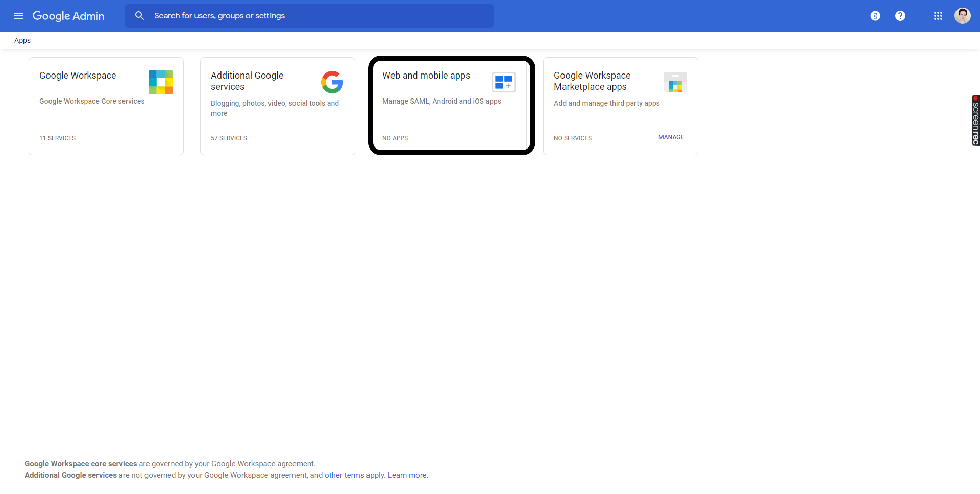This screenshot has height=494, width=980.
Task: Open the Help question mark icon
Action: coord(900,16)
